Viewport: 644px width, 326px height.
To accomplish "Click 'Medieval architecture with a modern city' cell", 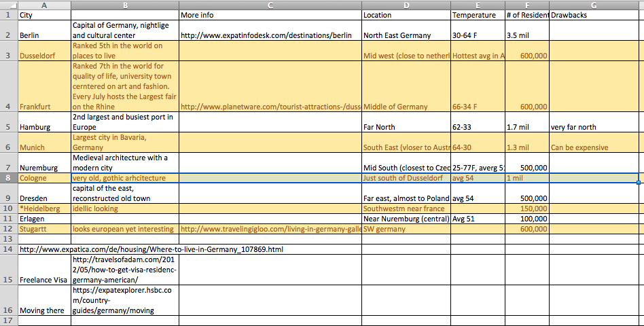I will [x=125, y=162].
